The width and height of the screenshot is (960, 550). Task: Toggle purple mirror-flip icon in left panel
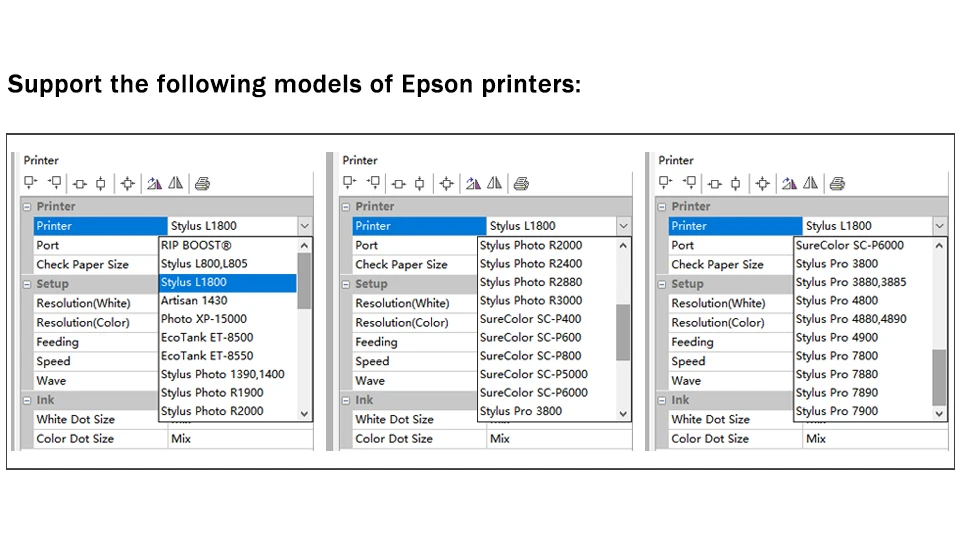coord(154,183)
